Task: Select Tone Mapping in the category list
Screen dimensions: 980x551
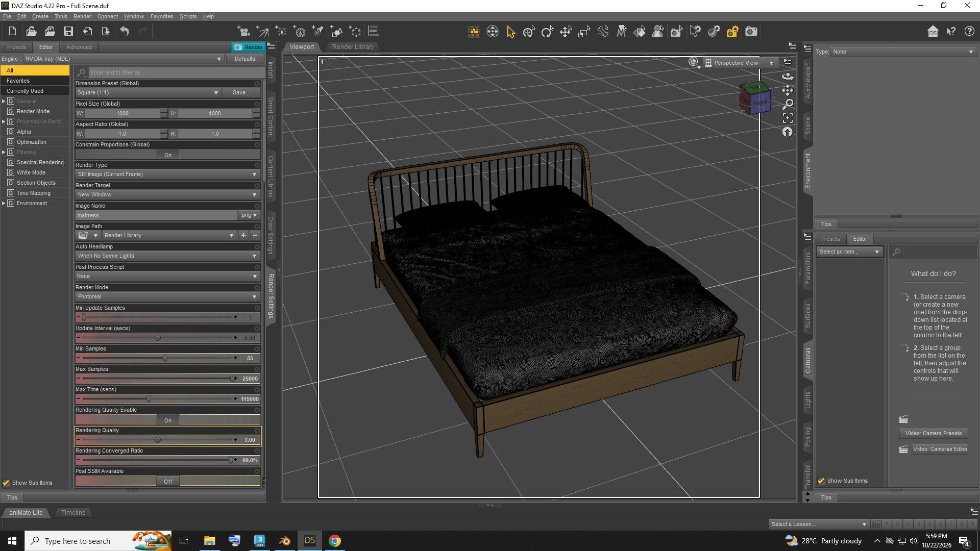Action: pyautogui.click(x=34, y=193)
